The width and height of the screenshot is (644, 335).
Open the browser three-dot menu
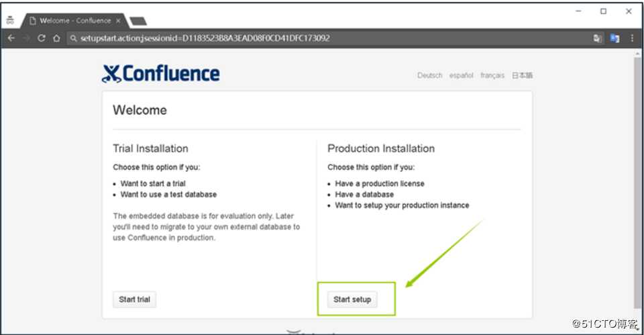pyautogui.click(x=632, y=38)
